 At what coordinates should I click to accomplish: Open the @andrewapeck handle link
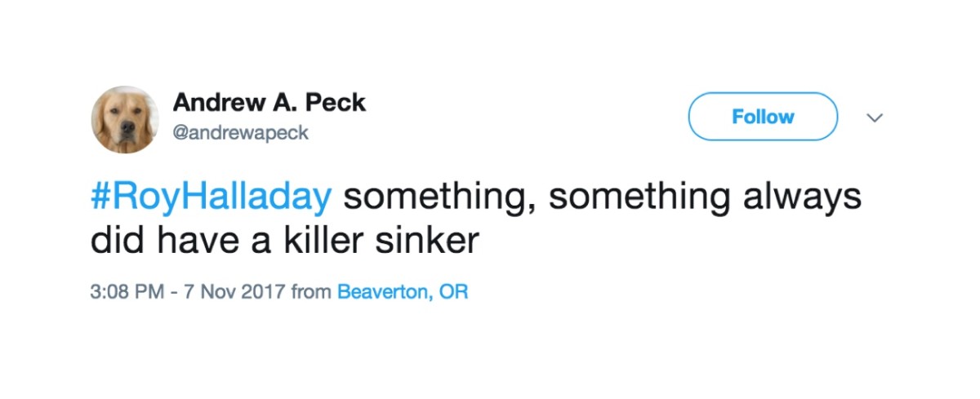point(241,132)
